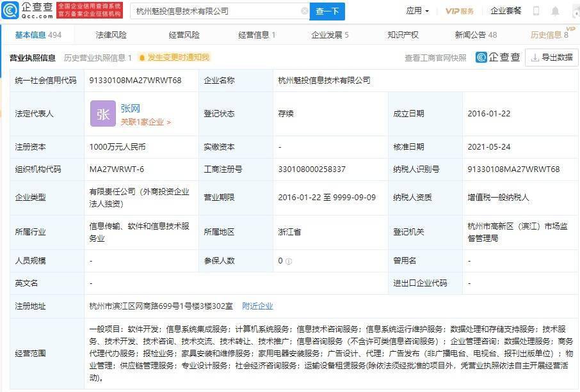580x392 pixels.
Task: Open 企业套餐 link
Action: point(505,11)
